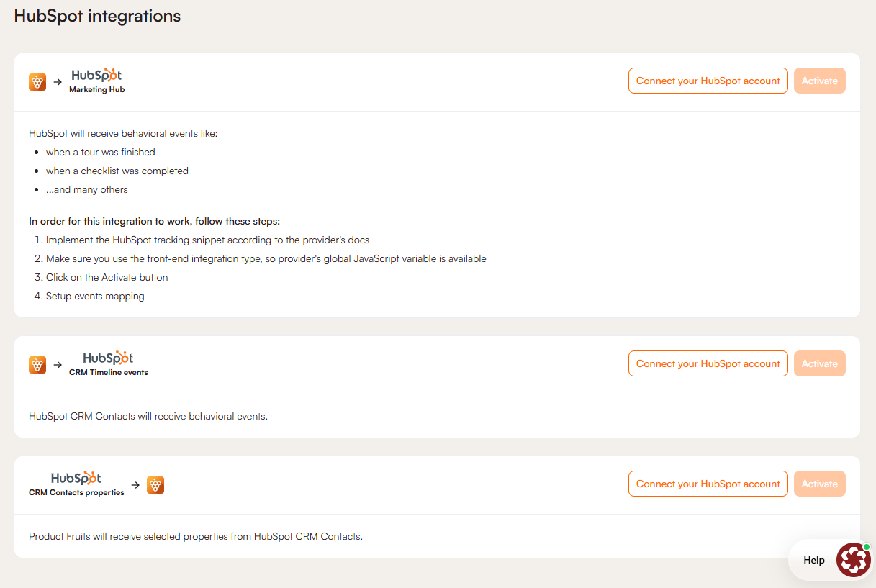The height and width of the screenshot is (588, 876).
Task: Open the red circular help widget icon
Action: (854, 560)
